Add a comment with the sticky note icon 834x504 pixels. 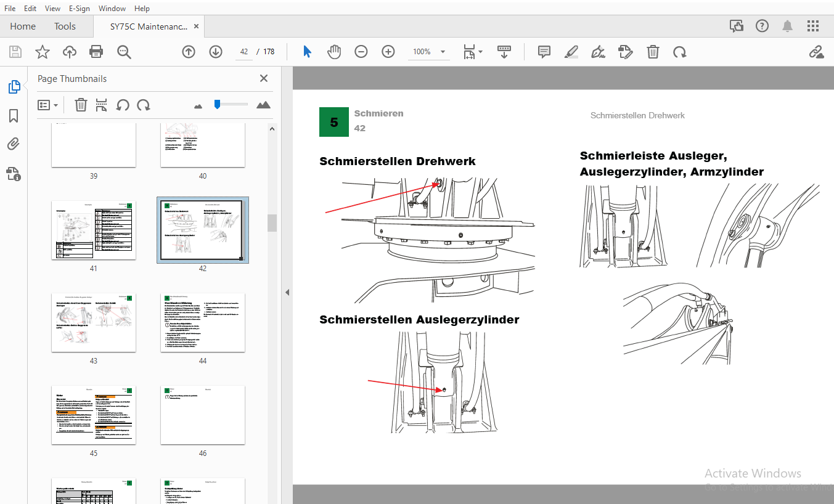[x=544, y=52]
